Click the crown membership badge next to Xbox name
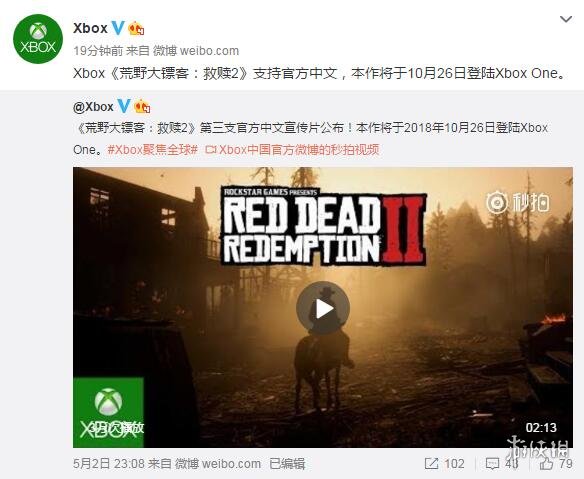The width and height of the screenshot is (584, 479). click(x=136, y=28)
